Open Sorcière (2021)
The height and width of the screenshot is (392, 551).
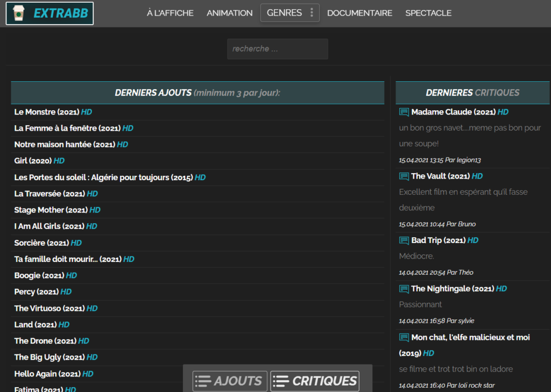pos(48,243)
